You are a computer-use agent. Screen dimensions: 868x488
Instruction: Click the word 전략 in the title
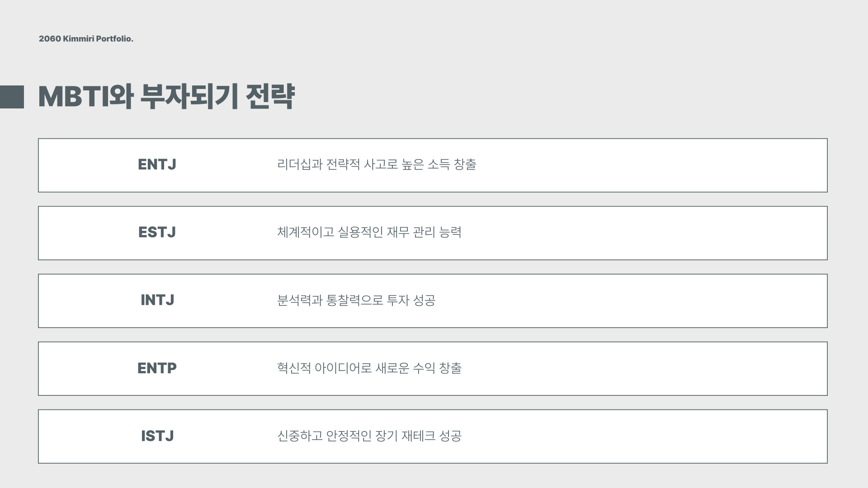270,96
